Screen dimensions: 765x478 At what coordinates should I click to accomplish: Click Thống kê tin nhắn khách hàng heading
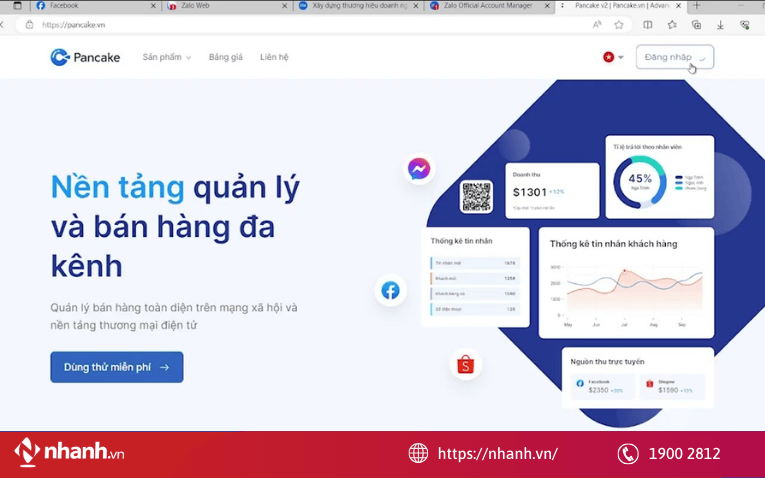613,244
